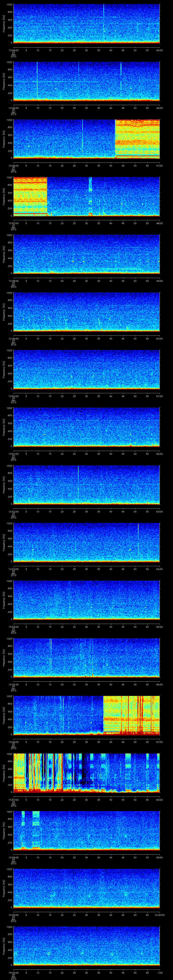Image resolution: width=173 pixels, height=980 pixels.
Task: Click the 13:54:00 start time label
Action: point(13,627)
